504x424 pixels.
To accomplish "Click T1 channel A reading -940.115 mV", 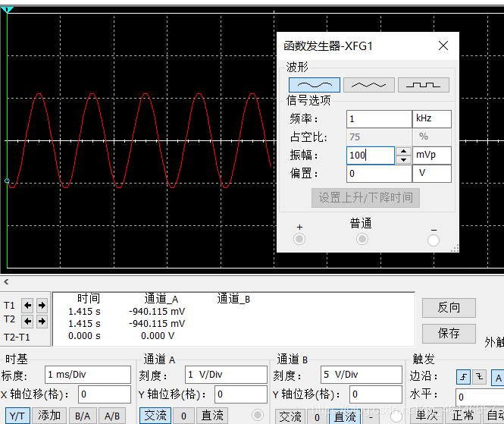I will tap(157, 312).
